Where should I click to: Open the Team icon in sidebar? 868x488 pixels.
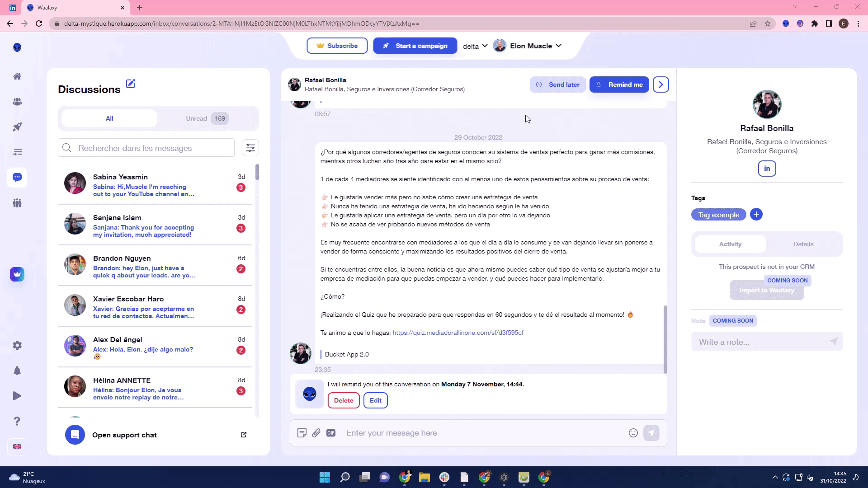point(17,203)
